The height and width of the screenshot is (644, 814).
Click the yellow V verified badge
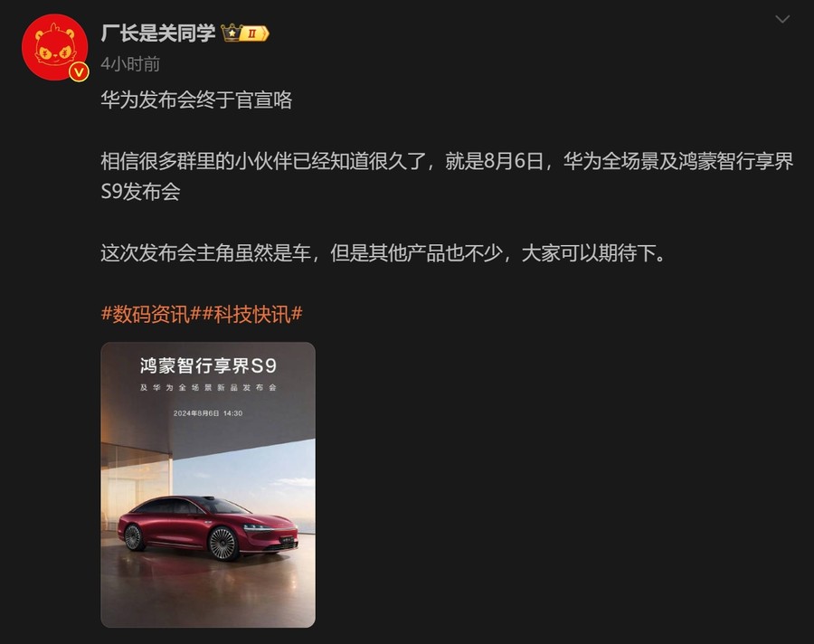point(79,71)
